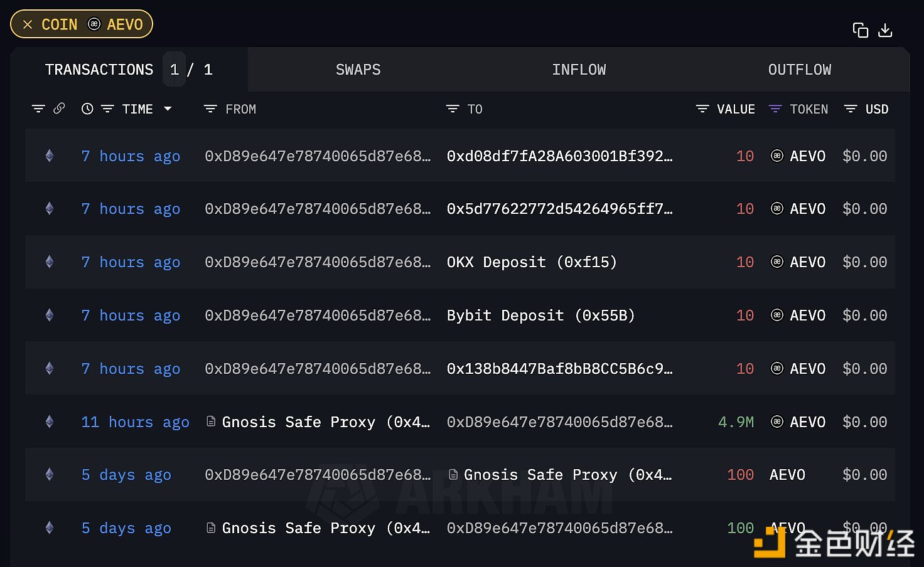
Task: Click Ethereum icon in OKX Deposit row
Action: [x=50, y=262]
